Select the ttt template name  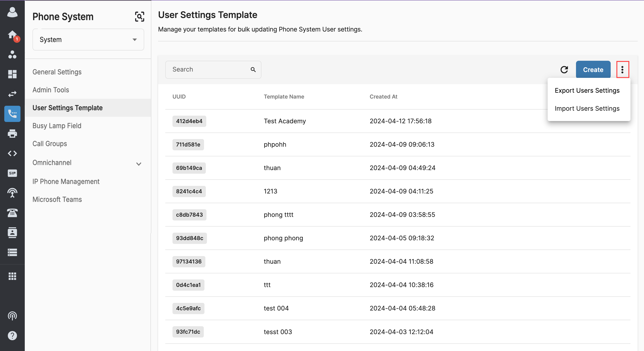[267, 285]
